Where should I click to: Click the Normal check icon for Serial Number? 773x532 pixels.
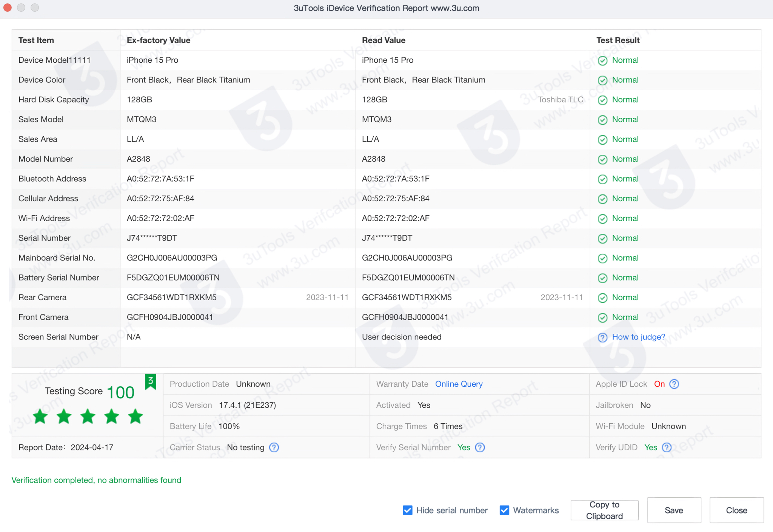[602, 239]
